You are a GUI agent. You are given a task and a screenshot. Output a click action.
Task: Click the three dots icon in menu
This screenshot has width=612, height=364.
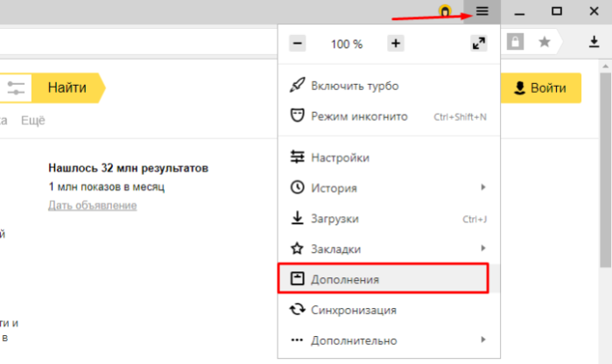pos(297,339)
